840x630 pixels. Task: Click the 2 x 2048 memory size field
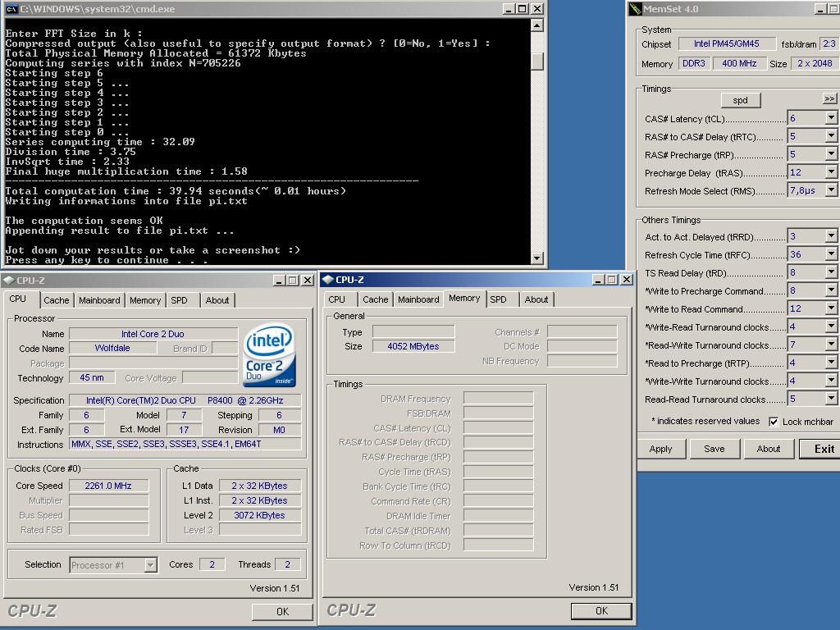(x=815, y=63)
